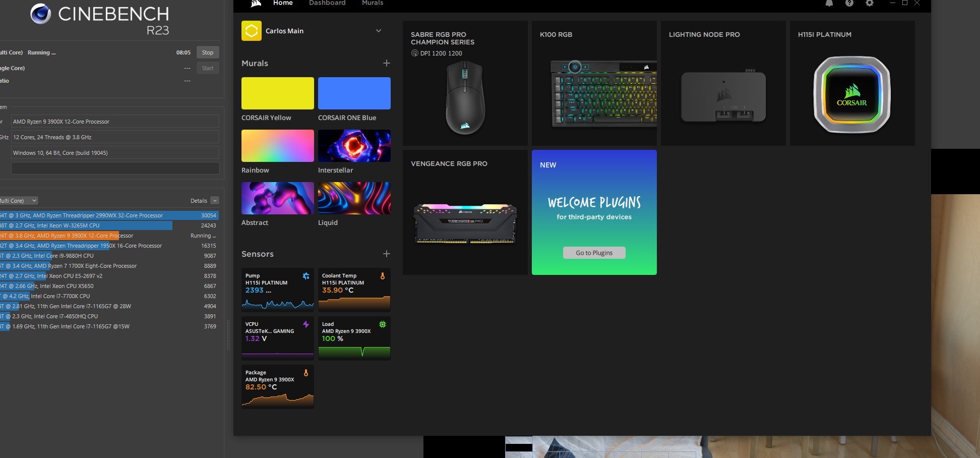Click the Pump sensor fan icon
Viewport: 980px width, 458px height.
point(306,276)
